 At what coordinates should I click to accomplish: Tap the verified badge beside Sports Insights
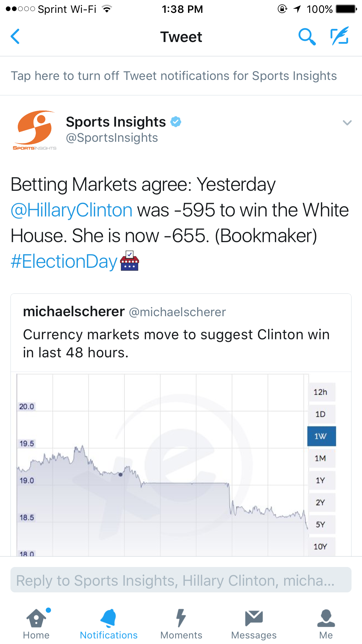[x=175, y=122]
